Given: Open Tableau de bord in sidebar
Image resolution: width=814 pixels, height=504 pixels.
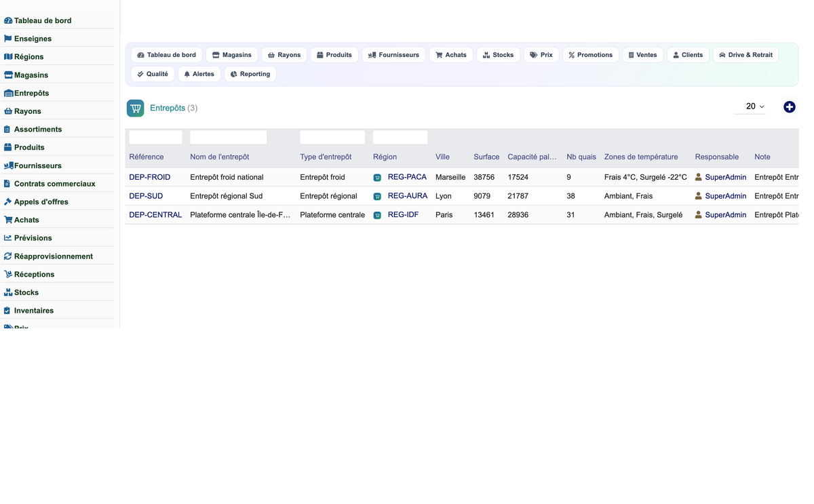Looking at the screenshot, I should pyautogui.click(x=42, y=20).
